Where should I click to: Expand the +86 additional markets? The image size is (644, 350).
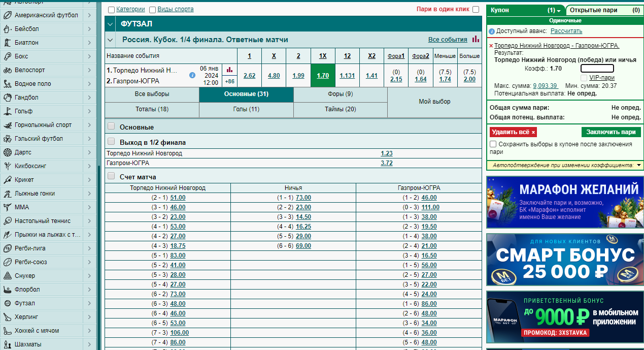point(229,81)
